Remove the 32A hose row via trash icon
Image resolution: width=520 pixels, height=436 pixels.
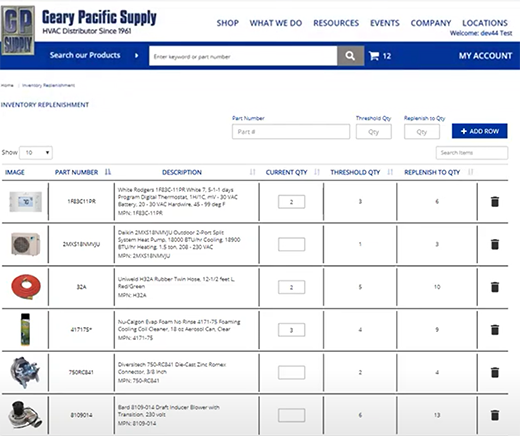(495, 287)
